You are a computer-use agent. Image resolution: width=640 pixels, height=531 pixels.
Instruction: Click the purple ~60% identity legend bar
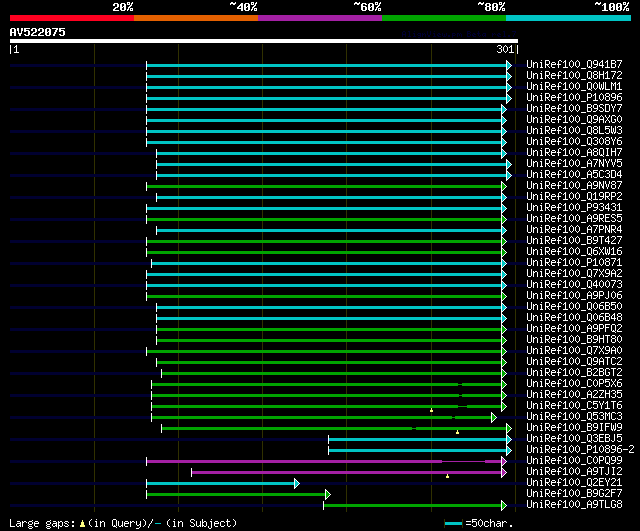click(320, 18)
